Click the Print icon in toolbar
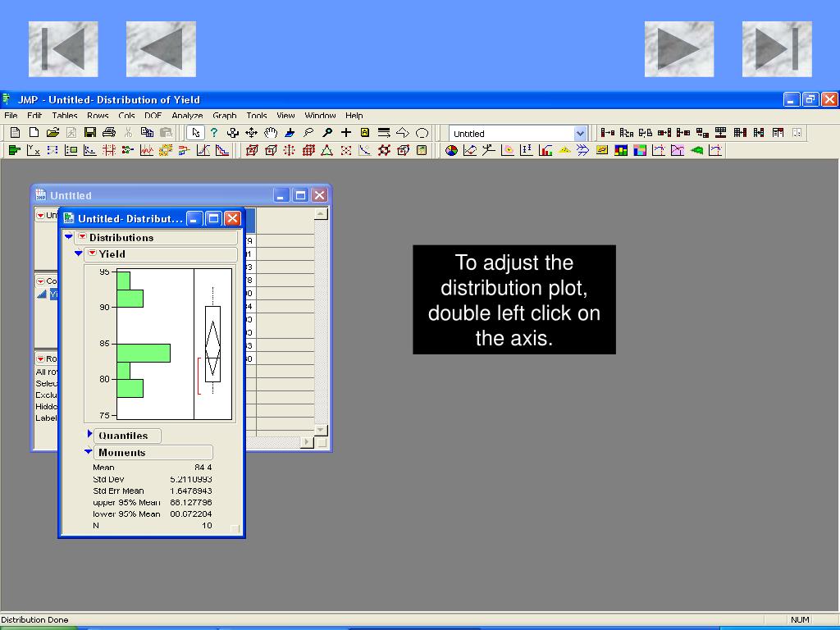The width and height of the screenshot is (840, 630). [109, 132]
